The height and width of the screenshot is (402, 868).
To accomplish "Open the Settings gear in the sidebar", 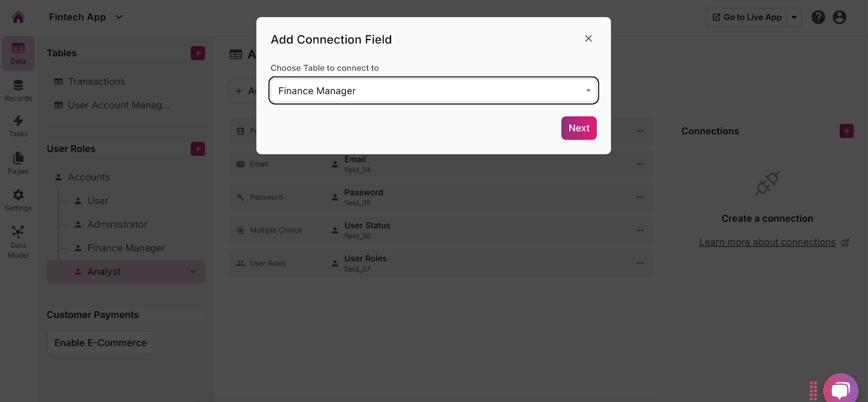I will pyautogui.click(x=18, y=200).
